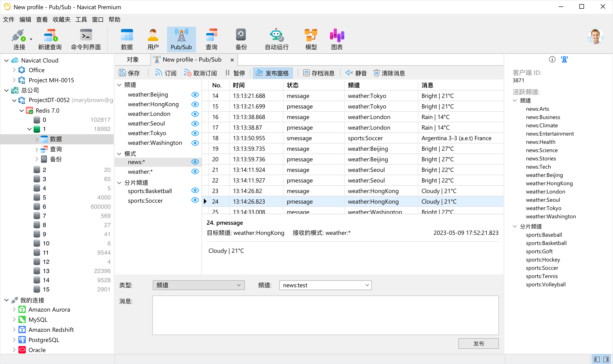Click inside the 消息 message text area

pyautogui.click(x=325, y=316)
